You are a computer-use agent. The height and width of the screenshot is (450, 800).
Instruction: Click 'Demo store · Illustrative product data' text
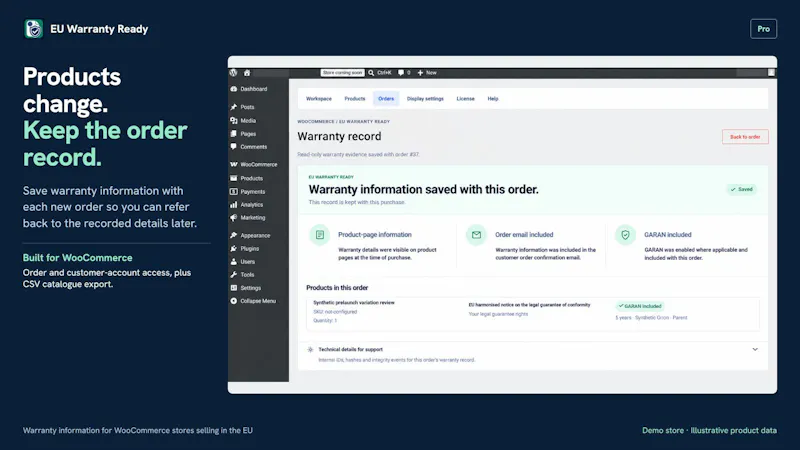click(x=709, y=430)
